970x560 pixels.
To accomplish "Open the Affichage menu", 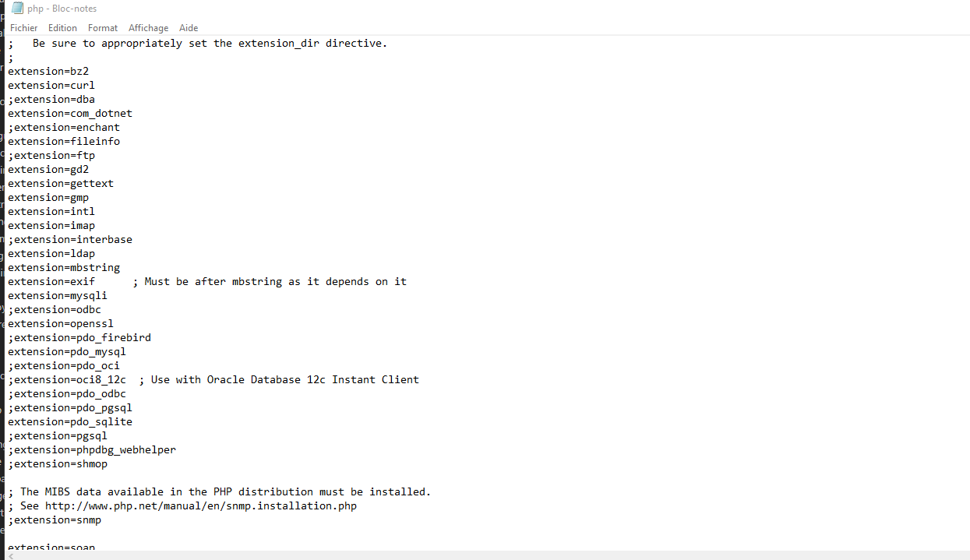I will (148, 27).
